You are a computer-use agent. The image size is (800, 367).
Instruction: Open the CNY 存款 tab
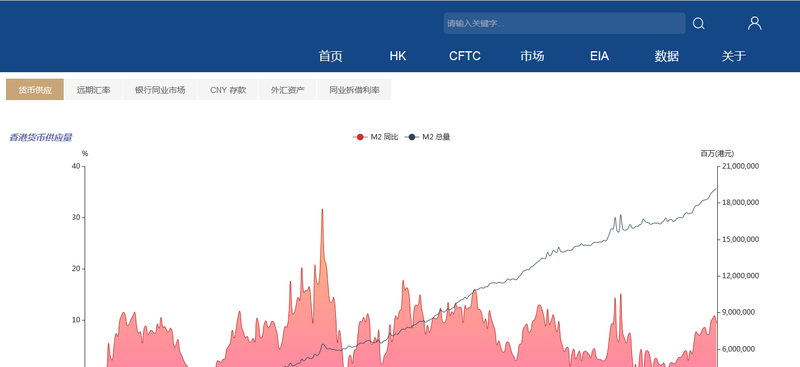coord(228,90)
